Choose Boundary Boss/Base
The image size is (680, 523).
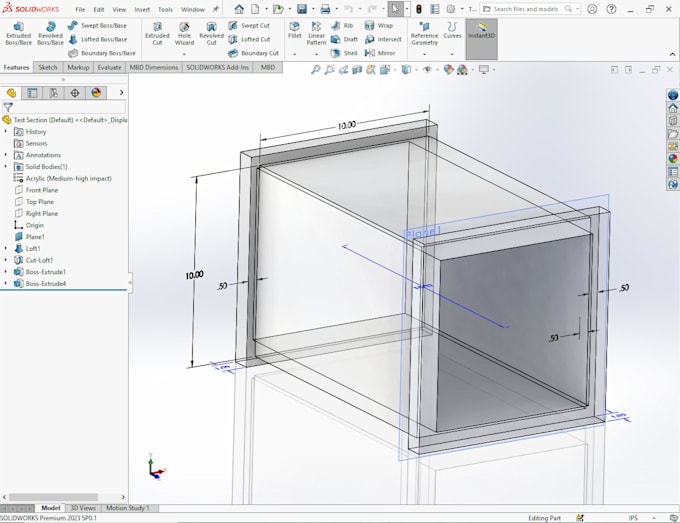pyautogui.click(x=102, y=53)
